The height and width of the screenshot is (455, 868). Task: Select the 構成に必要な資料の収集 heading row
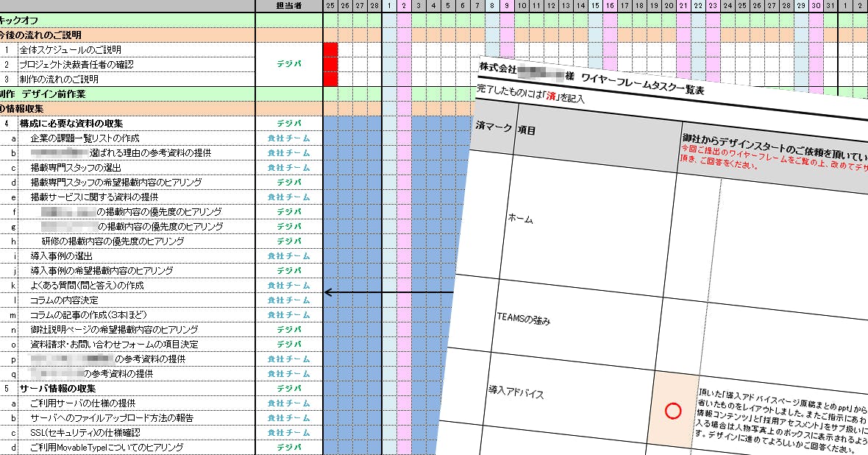coord(71,124)
